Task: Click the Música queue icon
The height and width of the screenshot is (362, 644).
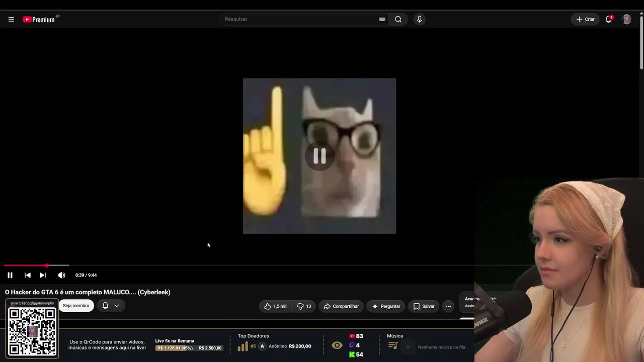Action: [393, 346]
